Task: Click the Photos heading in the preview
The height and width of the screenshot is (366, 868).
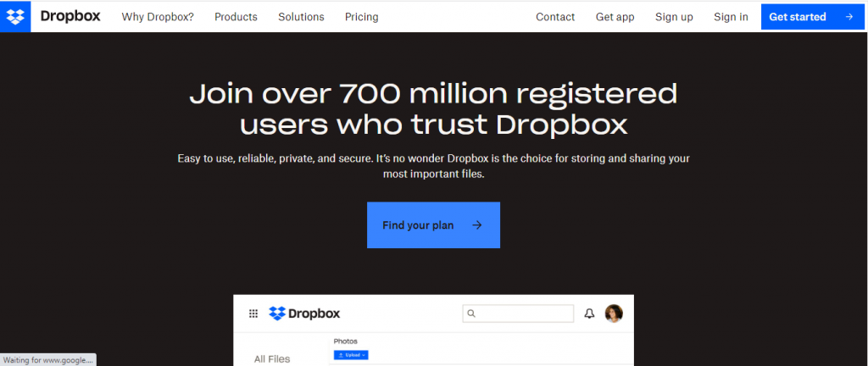Action: (x=346, y=341)
